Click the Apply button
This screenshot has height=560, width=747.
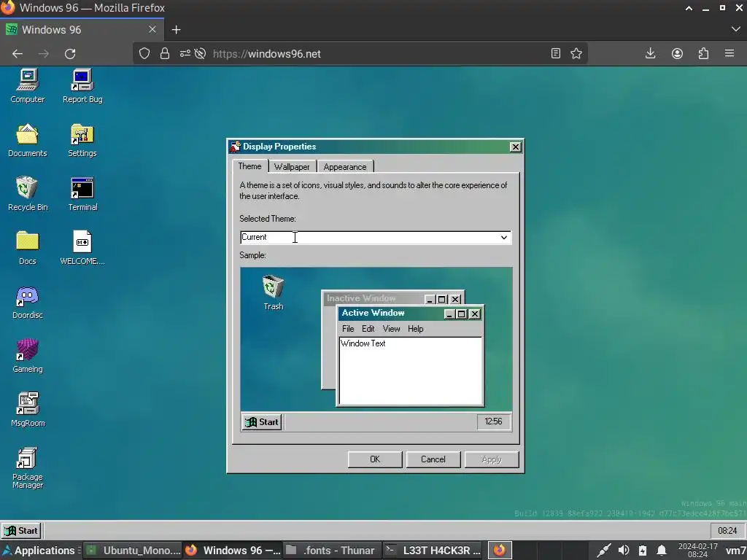coord(492,459)
